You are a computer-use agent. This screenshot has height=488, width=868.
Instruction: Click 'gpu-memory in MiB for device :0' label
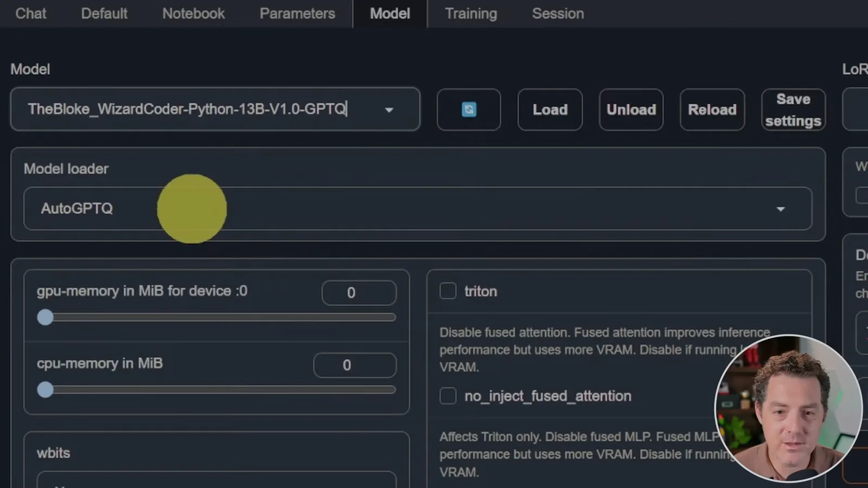coord(142,291)
